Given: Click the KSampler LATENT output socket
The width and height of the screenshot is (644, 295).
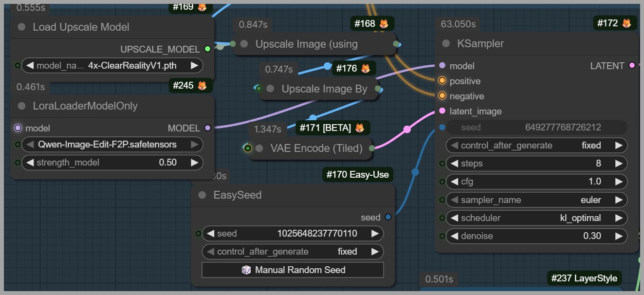Looking at the screenshot, I should coord(632,66).
